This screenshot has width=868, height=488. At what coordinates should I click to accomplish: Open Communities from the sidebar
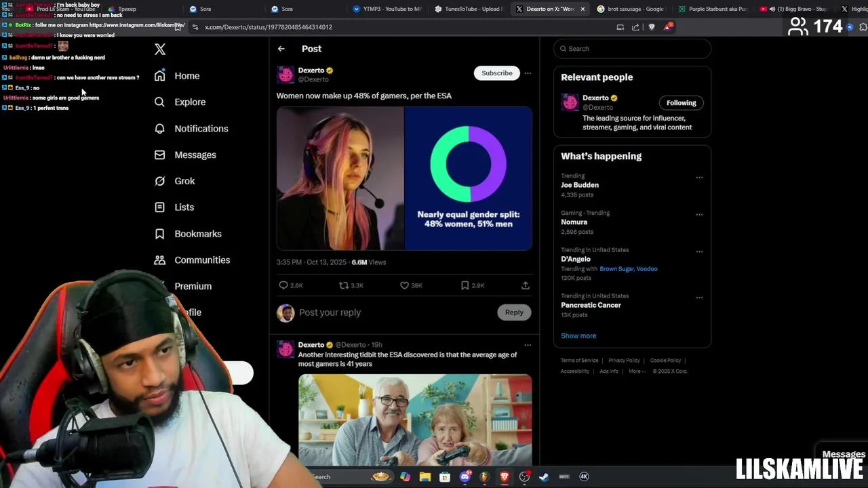[202, 260]
